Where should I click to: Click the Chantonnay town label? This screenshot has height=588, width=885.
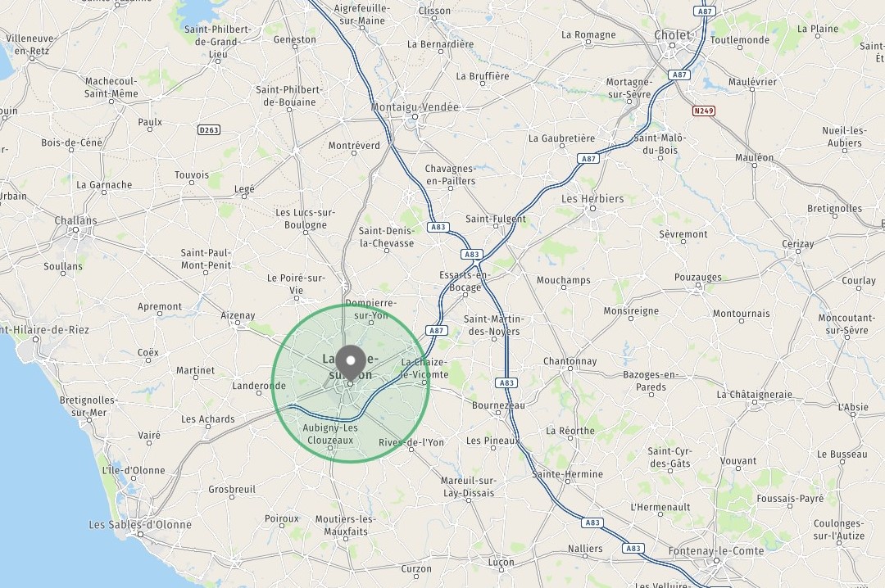[570, 361]
